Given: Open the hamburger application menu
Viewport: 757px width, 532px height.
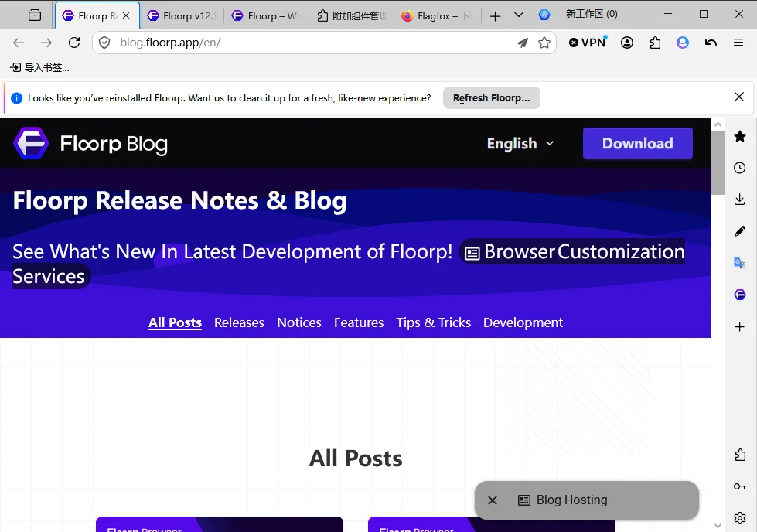Looking at the screenshot, I should (738, 43).
